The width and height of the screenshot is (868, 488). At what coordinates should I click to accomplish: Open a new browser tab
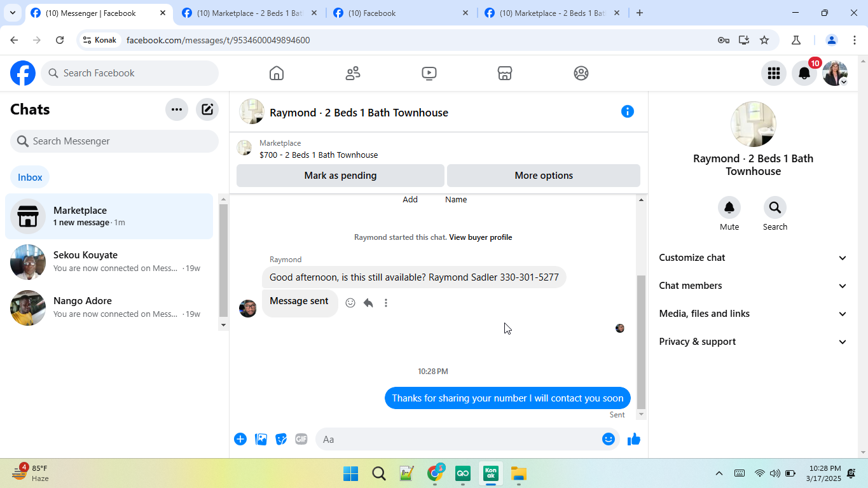pos(640,13)
